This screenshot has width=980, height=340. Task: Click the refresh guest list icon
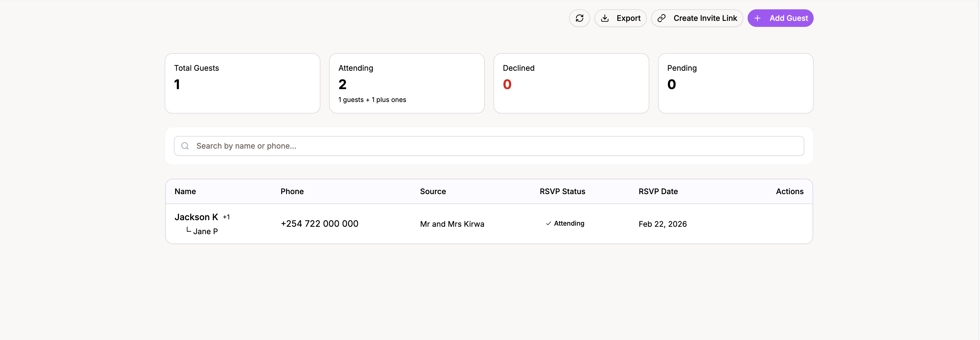579,18
